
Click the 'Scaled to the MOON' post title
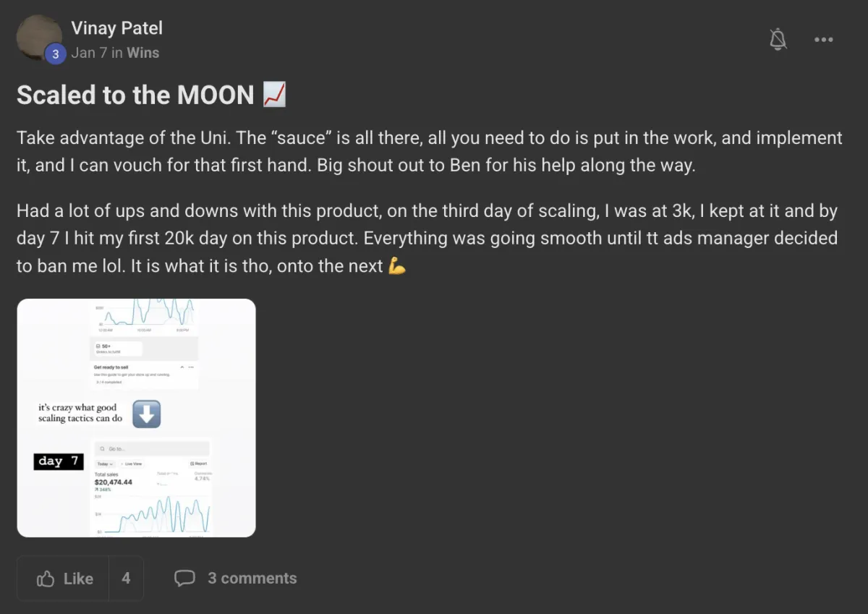click(x=135, y=95)
